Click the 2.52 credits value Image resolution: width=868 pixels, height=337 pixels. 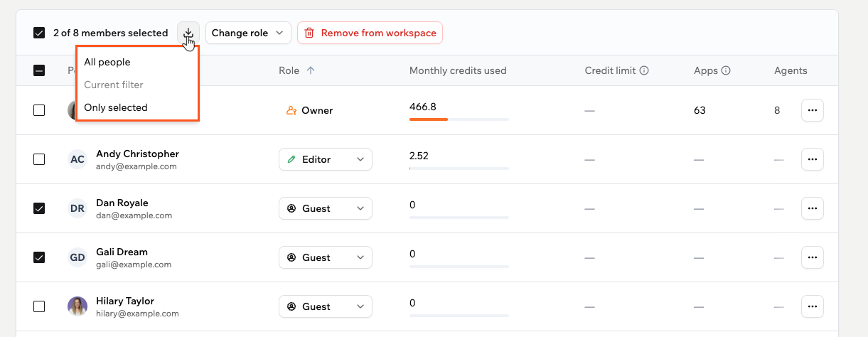coord(419,156)
